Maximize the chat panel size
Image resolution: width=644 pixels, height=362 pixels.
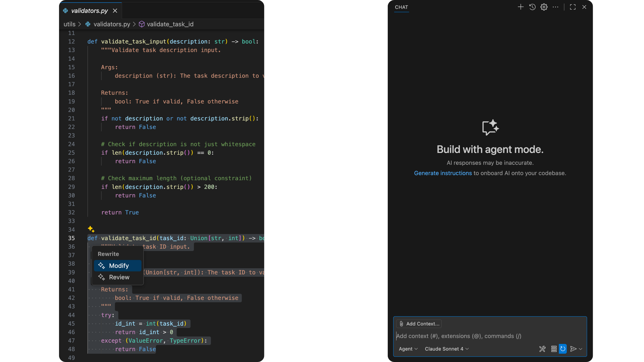(573, 7)
